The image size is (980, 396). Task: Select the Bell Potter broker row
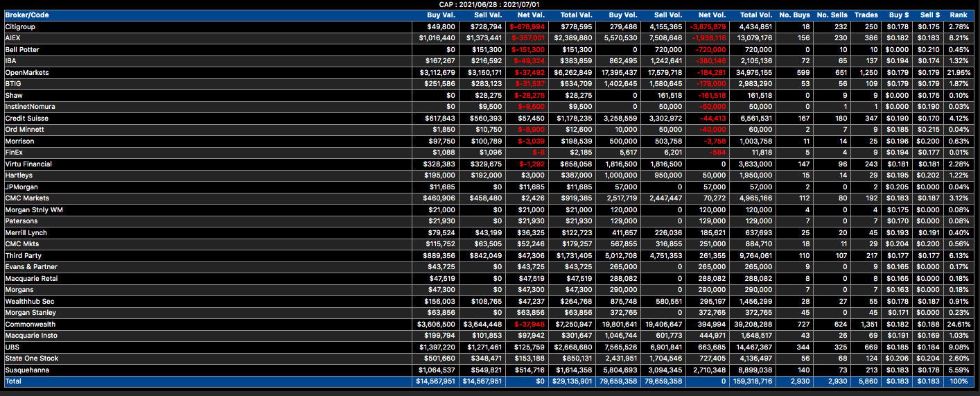pos(490,49)
